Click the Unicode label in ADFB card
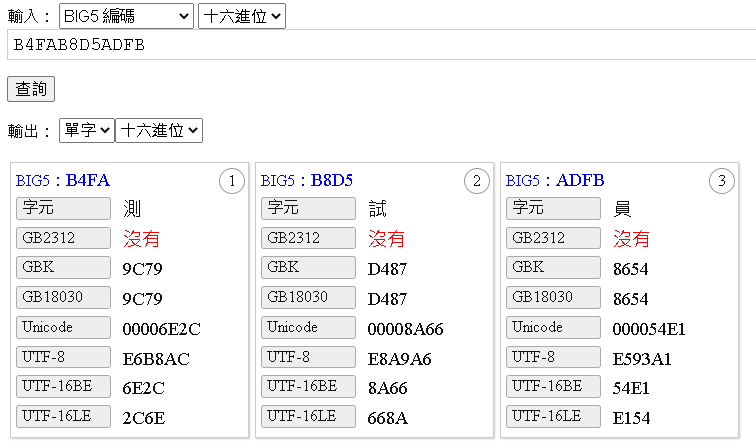 (x=553, y=327)
